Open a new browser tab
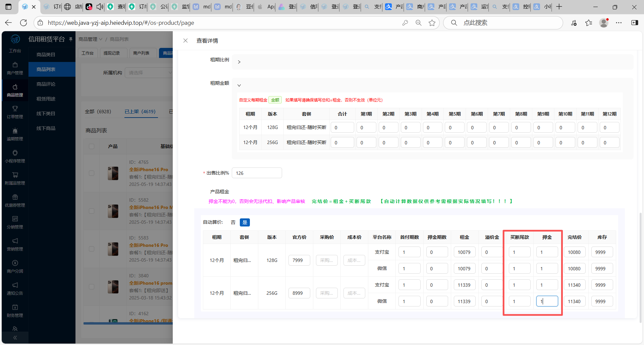Image resolution: width=644 pixels, height=345 pixels. coord(559,7)
